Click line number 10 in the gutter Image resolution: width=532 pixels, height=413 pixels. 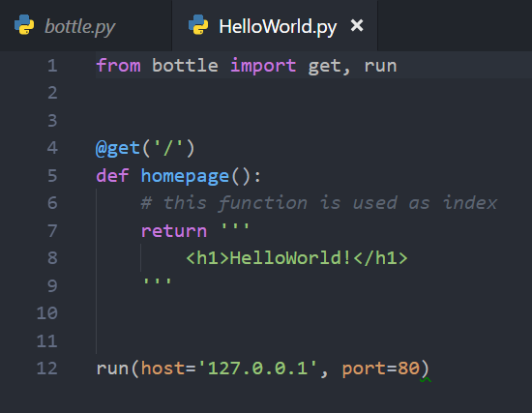[47, 312]
